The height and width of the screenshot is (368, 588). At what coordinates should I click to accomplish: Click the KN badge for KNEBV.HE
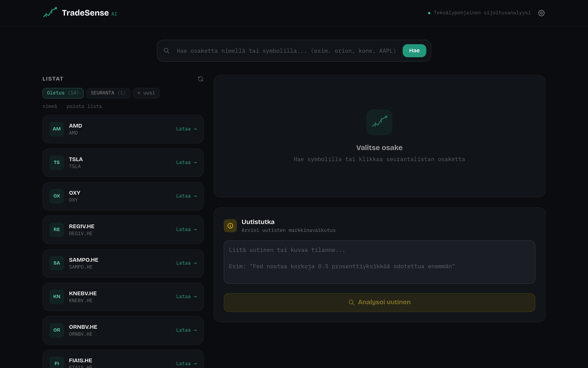point(57,297)
